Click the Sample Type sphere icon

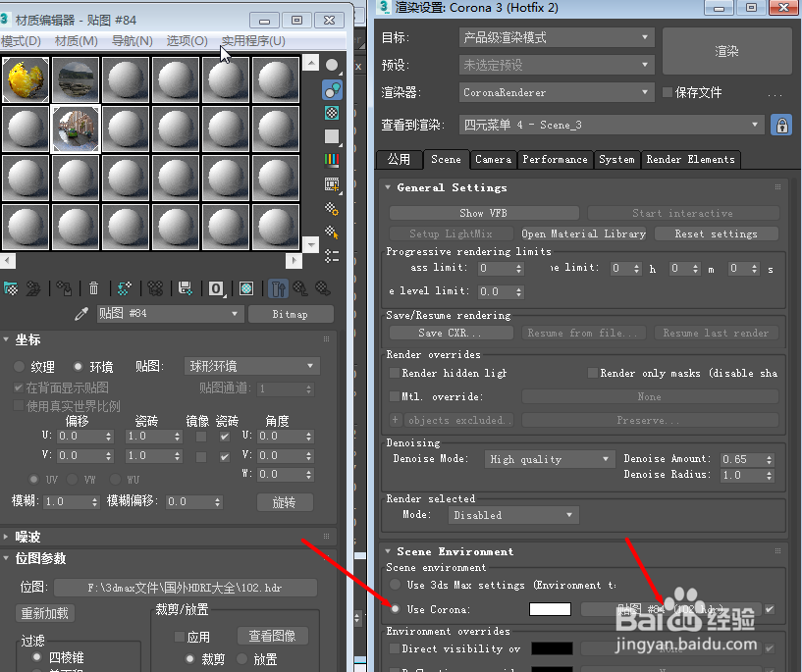332,66
